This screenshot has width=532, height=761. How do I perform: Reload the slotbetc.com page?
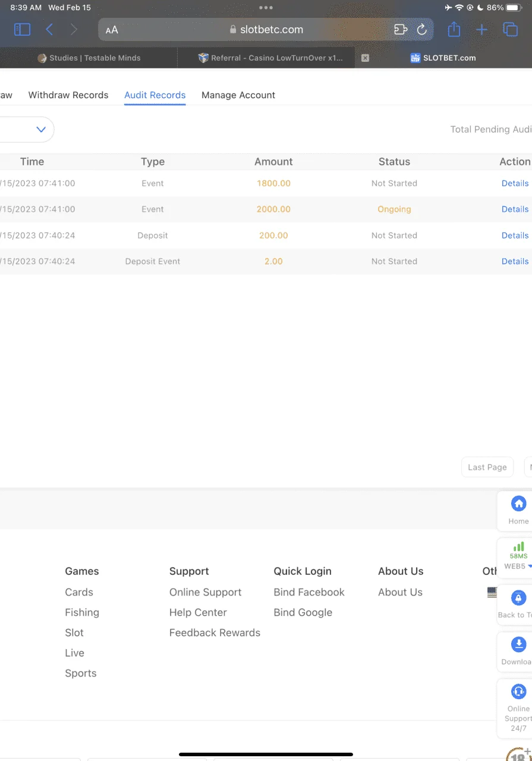(x=422, y=29)
